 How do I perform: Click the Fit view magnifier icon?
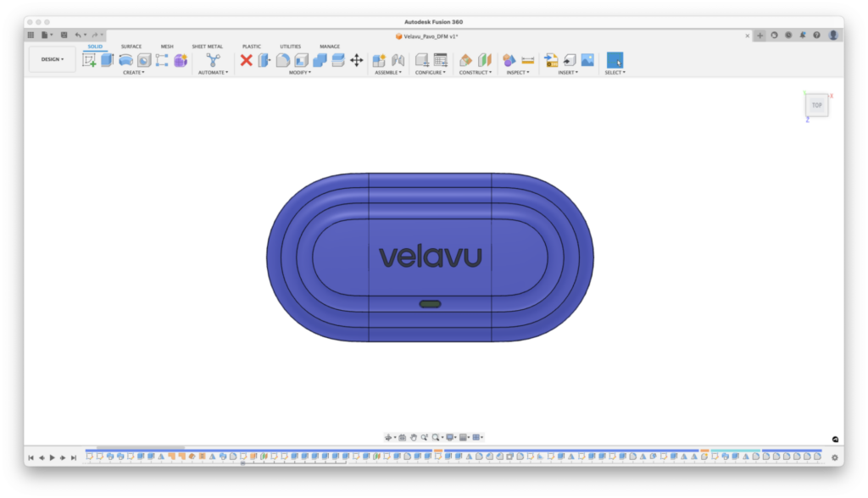coord(436,436)
